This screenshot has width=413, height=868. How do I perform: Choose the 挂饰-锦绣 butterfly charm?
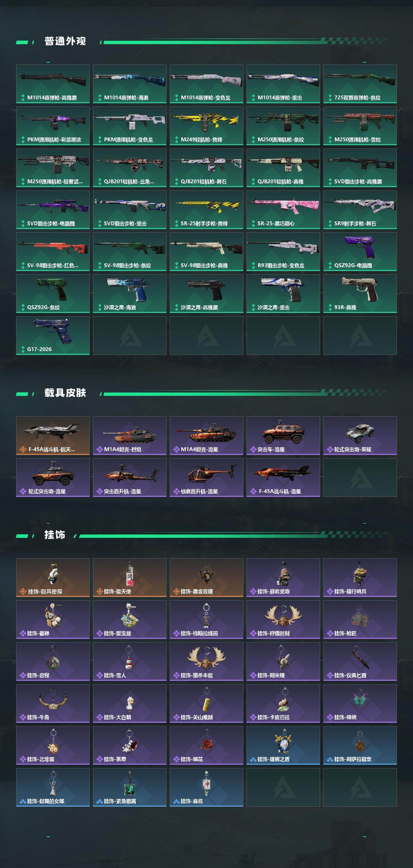coord(360,703)
